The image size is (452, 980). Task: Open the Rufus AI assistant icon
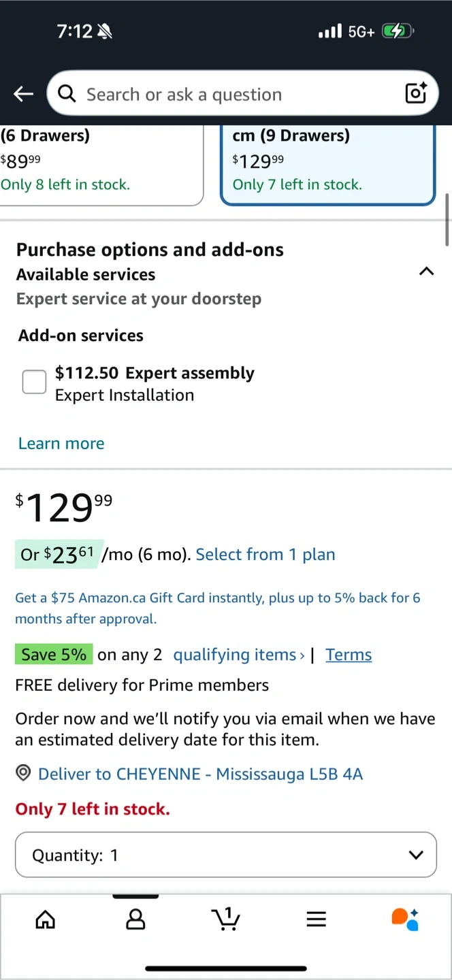405,919
